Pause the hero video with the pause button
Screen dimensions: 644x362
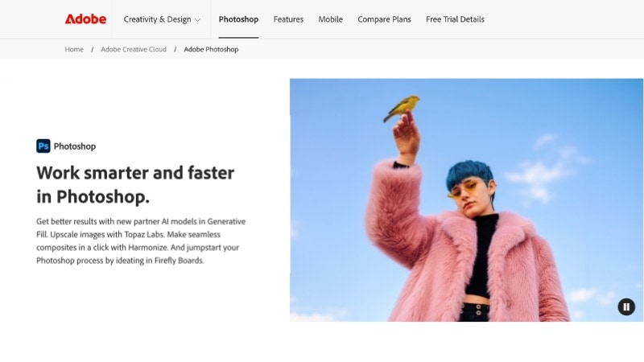(626, 306)
